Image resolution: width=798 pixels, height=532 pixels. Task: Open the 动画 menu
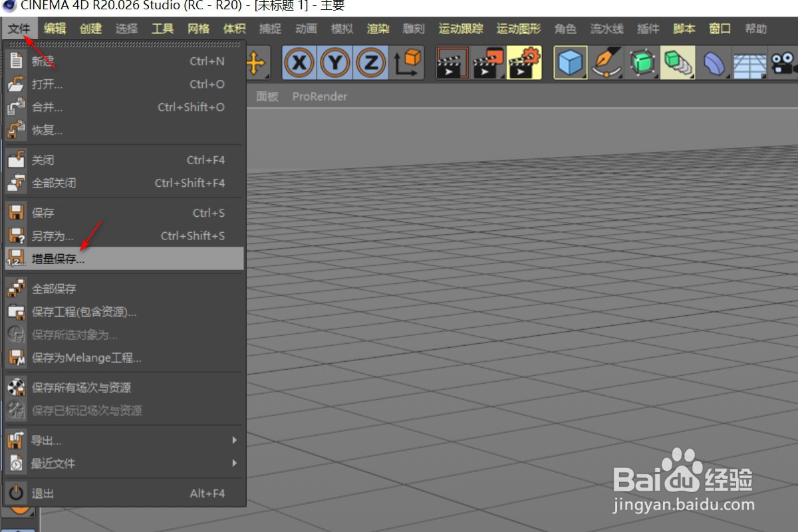(307, 29)
